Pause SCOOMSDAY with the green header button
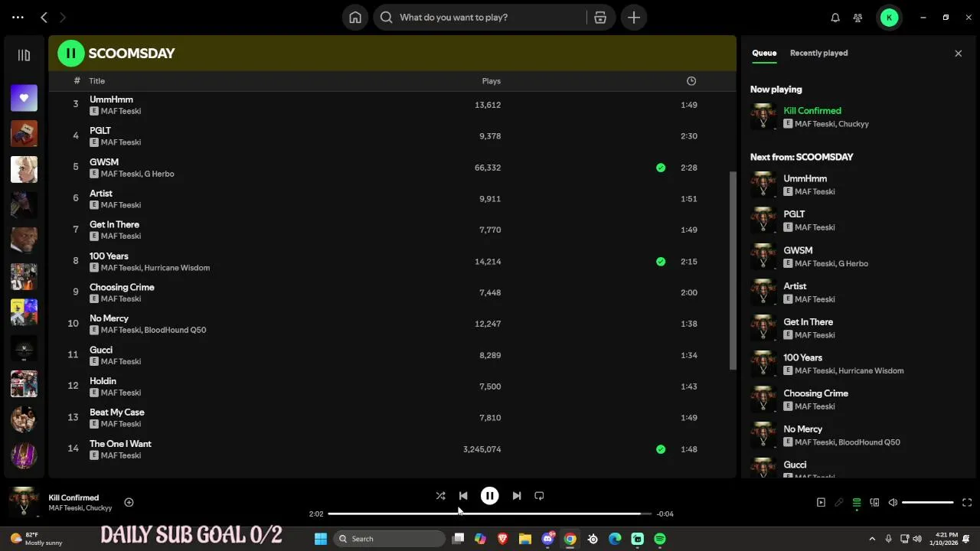 71,54
